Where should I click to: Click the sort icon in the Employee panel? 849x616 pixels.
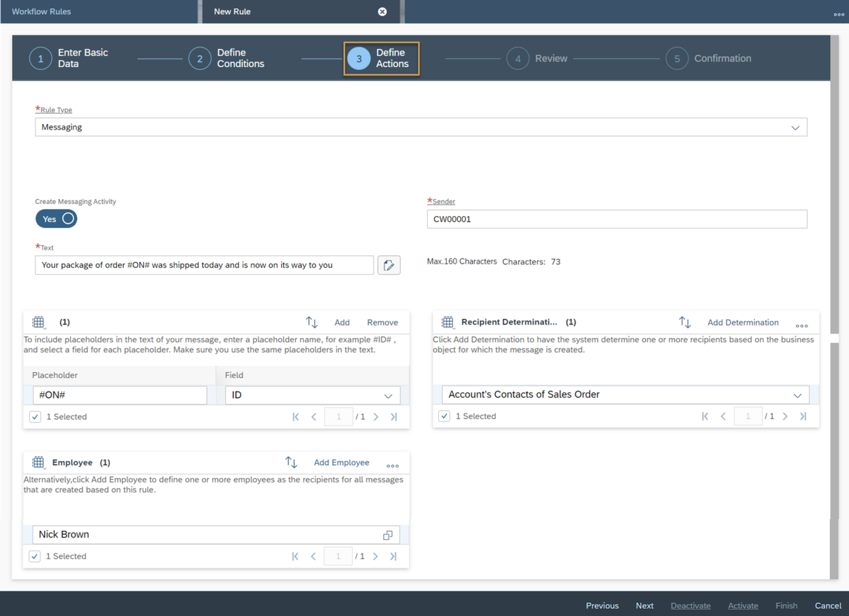coord(291,462)
